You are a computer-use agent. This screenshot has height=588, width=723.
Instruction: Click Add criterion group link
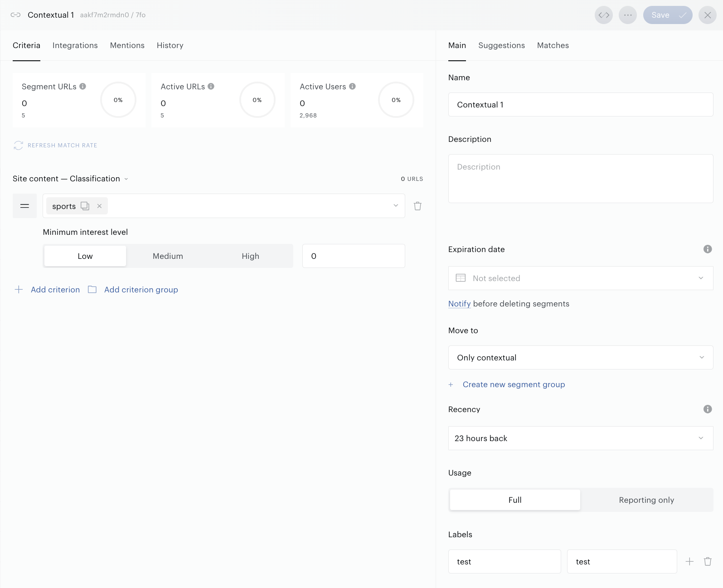[141, 290]
